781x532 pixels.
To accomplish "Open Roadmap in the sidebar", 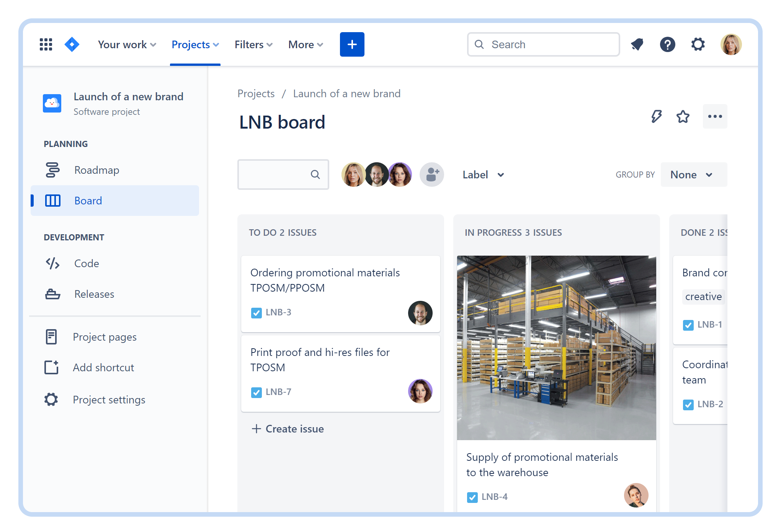I will (x=96, y=170).
